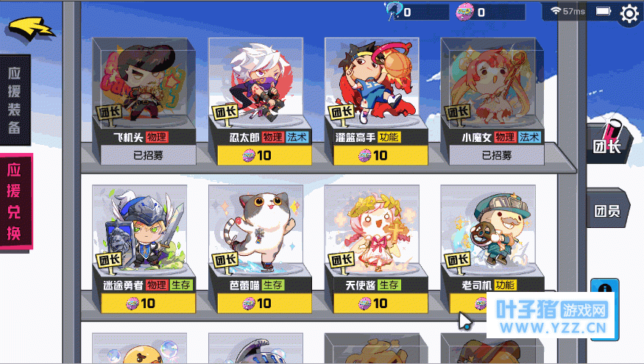The width and height of the screenshot is (644, 364).
Task: Click the lollipop currency counter icon
Action: coord(394,11)
